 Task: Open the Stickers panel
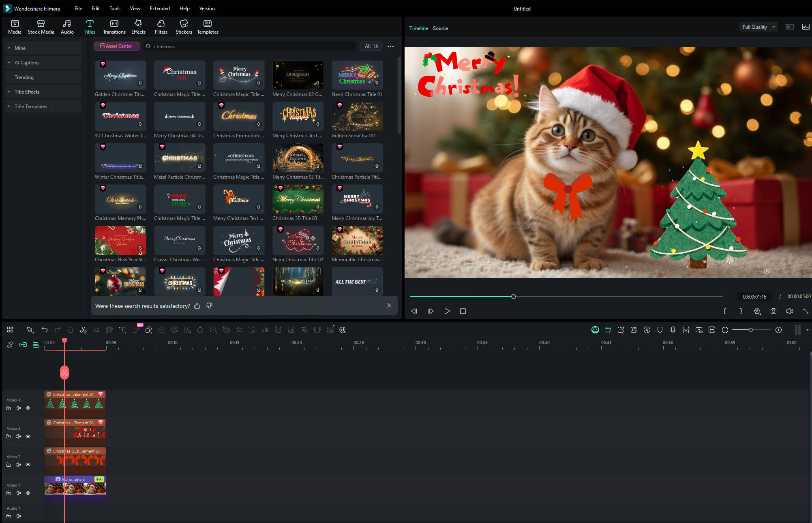click(184, 26)
